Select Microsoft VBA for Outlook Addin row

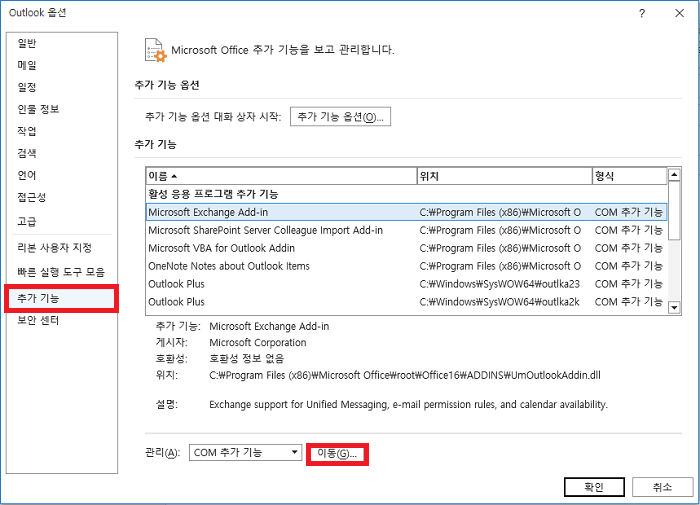[x=406, y=248]
